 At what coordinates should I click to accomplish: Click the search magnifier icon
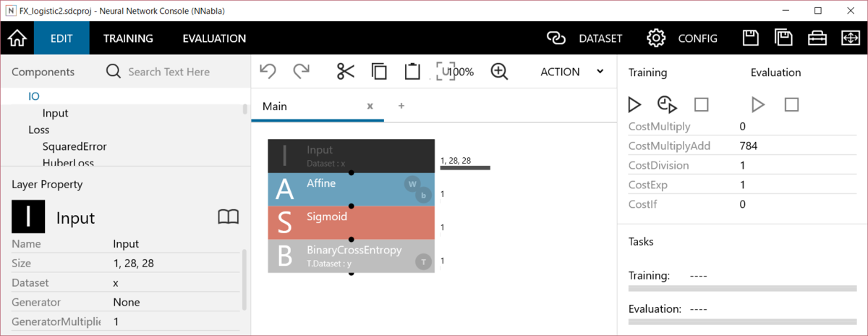114,71
